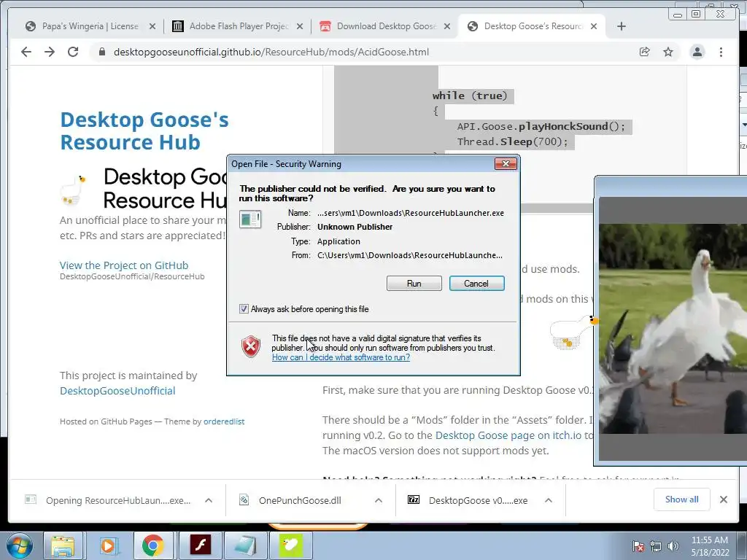
Task: Open Adobe Flash Player from the taskbar
Action: (x=200, y=545)
